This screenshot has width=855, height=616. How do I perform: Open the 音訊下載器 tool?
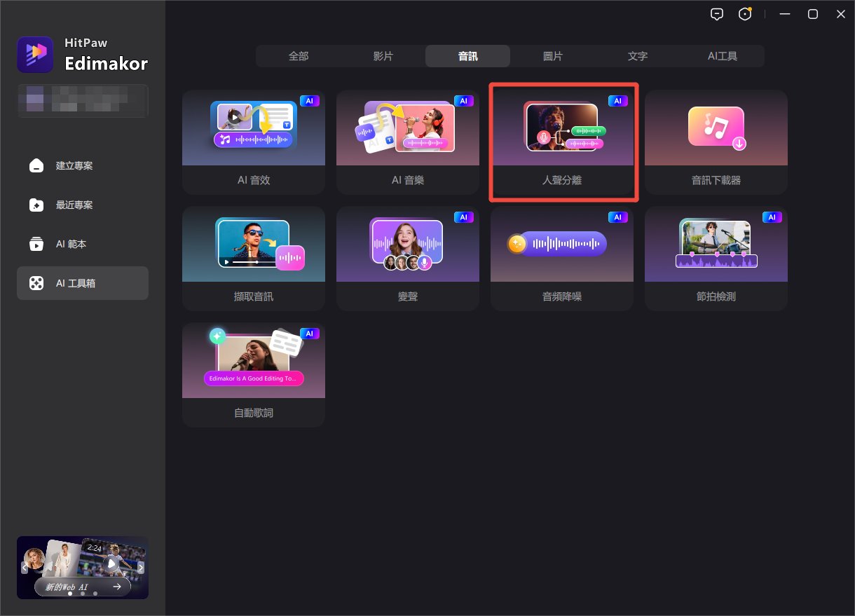click(716, 142)
